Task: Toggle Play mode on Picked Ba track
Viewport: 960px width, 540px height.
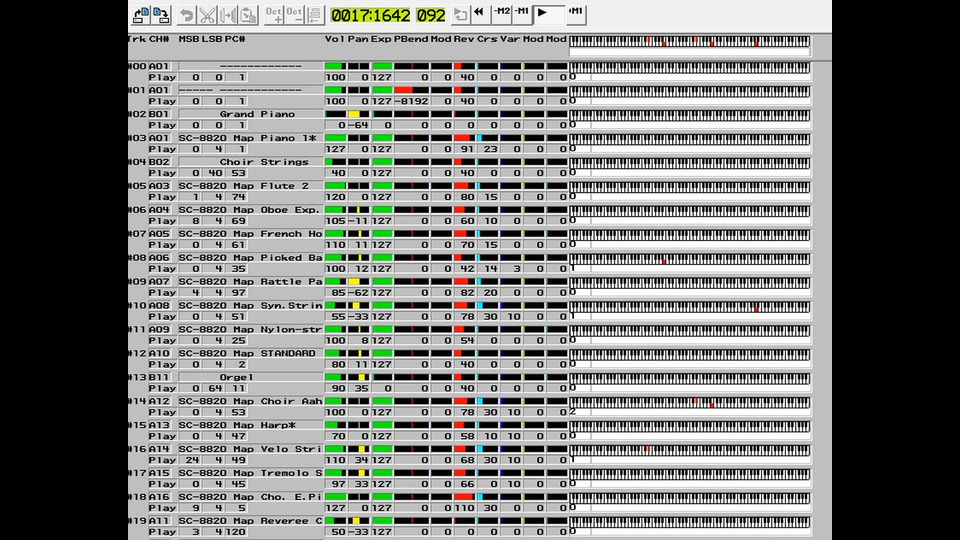Action: pyautogui.click(x=162, y=268)
